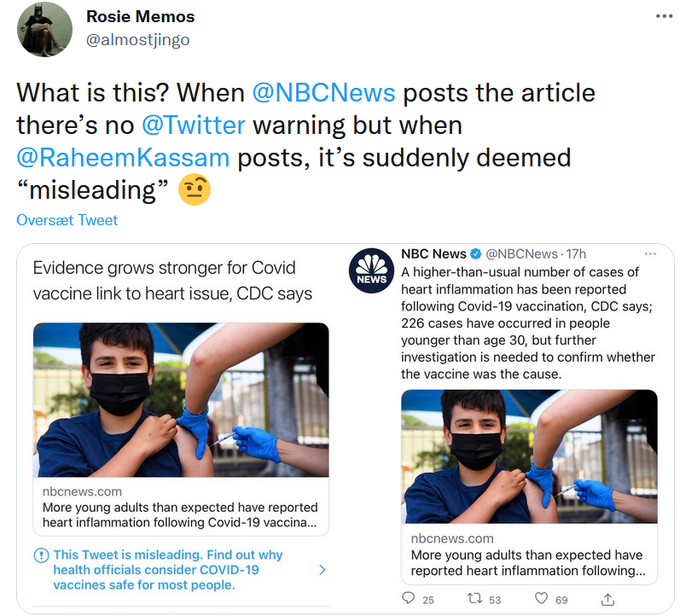Retweet the NBC News tweet

[477, 599]
